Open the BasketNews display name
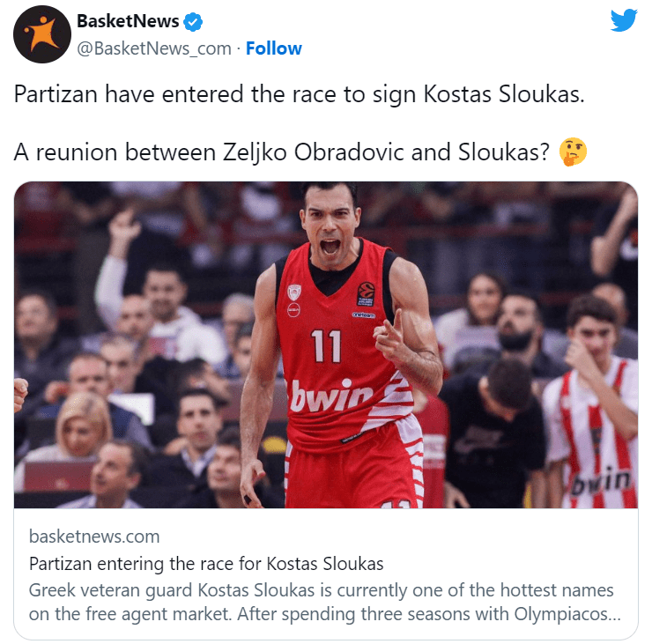 click(128, 21)
